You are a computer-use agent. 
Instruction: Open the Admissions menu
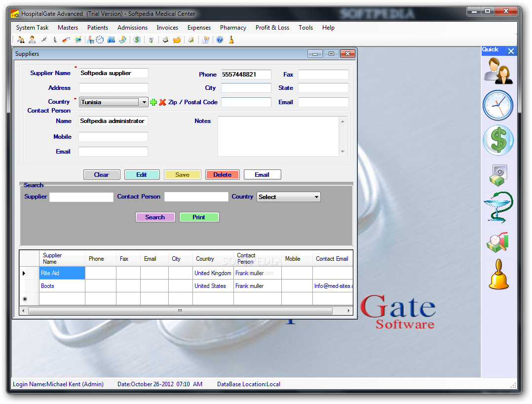(132, 28)
